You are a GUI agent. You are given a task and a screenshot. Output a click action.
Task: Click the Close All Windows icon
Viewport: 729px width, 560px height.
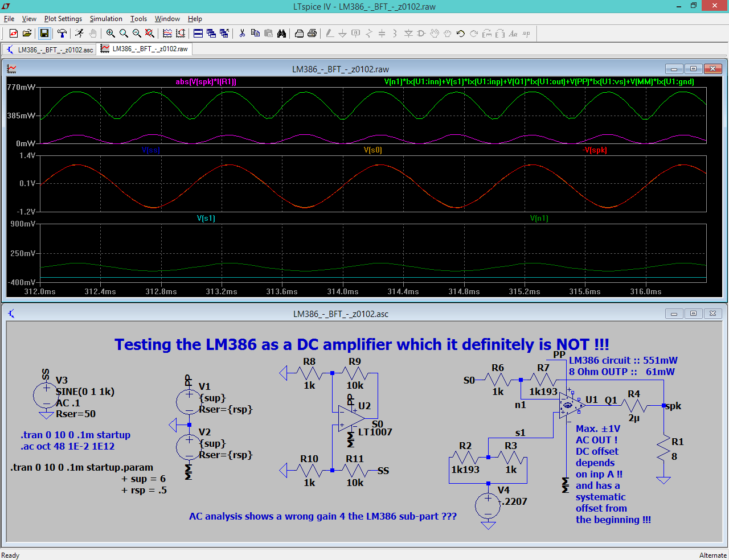[x=224, y=34]
